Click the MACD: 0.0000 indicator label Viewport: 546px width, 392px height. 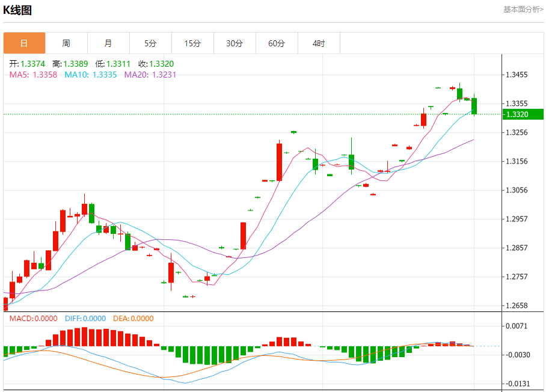coord(34,319)
